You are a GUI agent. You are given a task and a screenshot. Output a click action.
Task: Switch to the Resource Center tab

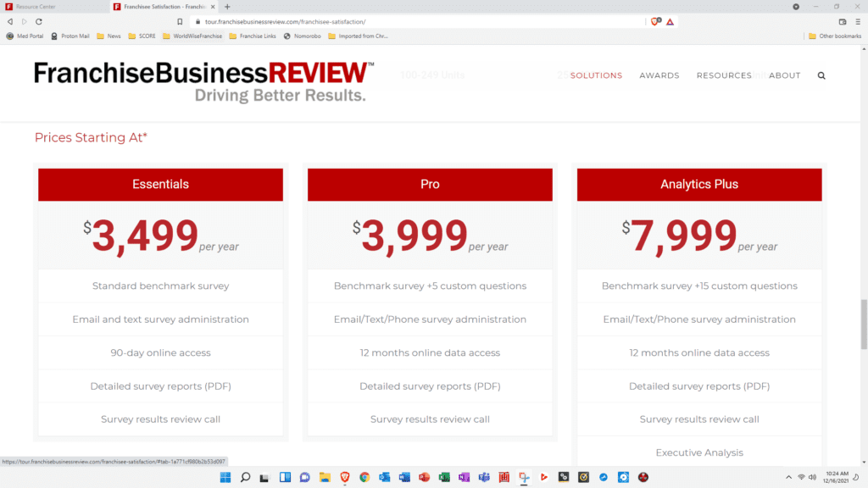coord(54,7)
